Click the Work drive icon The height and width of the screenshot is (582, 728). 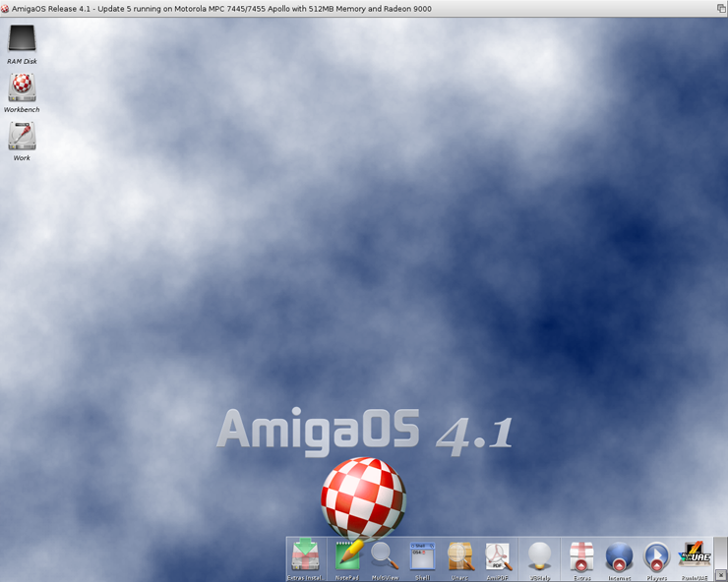point(22,137)
